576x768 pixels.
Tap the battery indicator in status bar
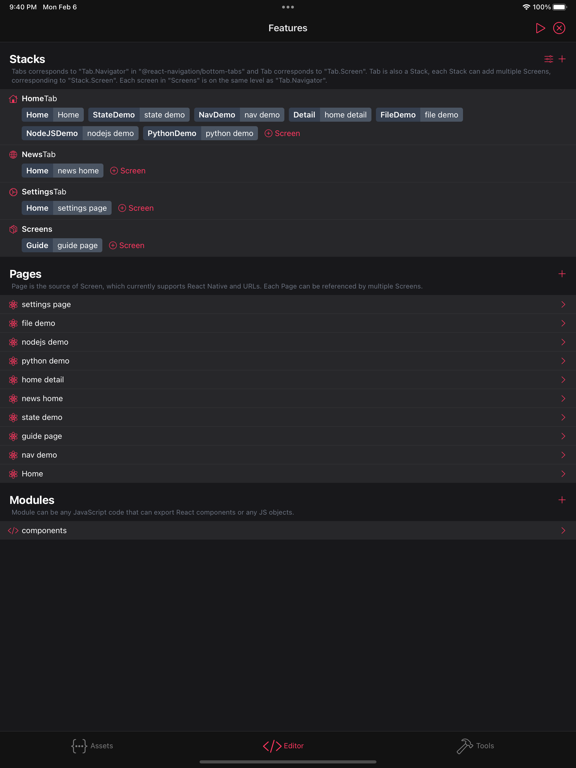tap(559, 7)
